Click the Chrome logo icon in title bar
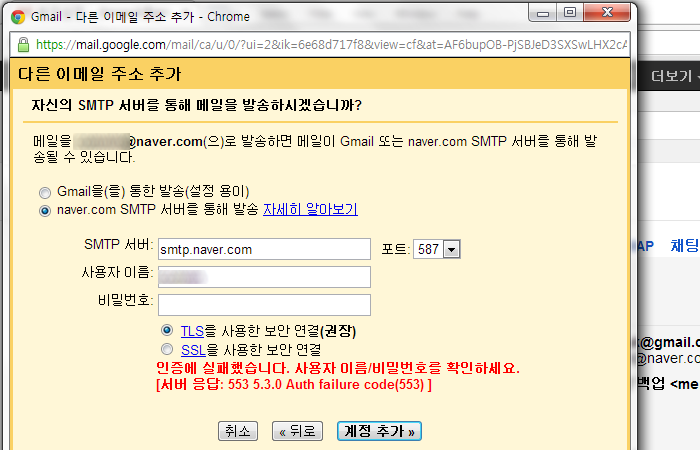 click(x=18, y=17)
